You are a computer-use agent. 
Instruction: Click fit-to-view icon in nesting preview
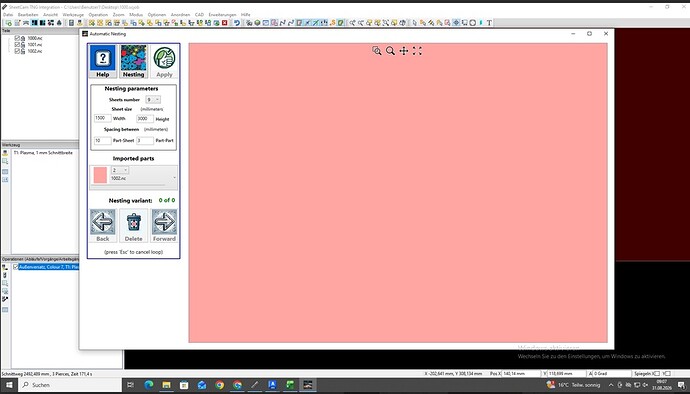click(x=417, y=51)
